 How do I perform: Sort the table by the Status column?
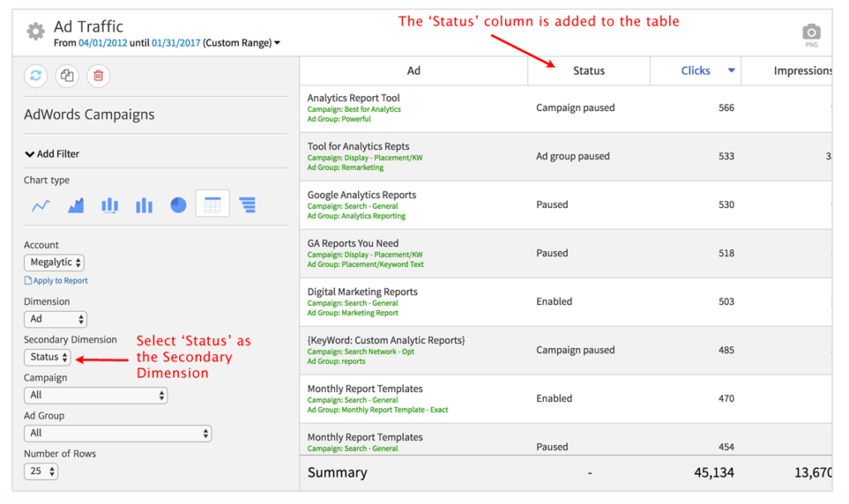pyautogui.click(x=589, y=70)
